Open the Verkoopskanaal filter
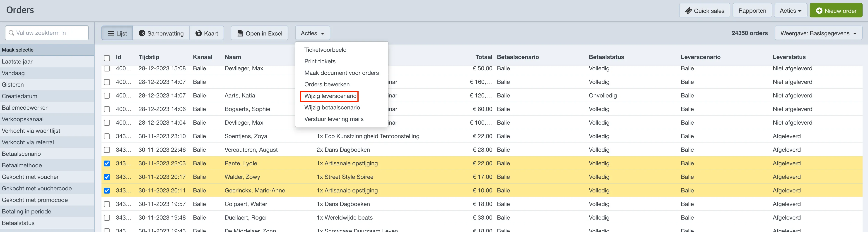This screenshot has height=232, width=868. pyautogui.click(x=47, y=119)
